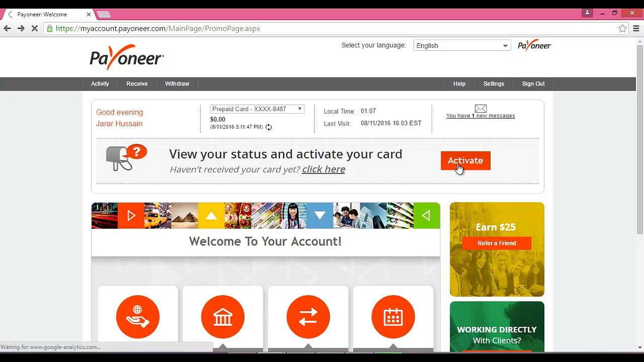
Task: Open the Chrome menu icon
Action: (x=636, y=29)
